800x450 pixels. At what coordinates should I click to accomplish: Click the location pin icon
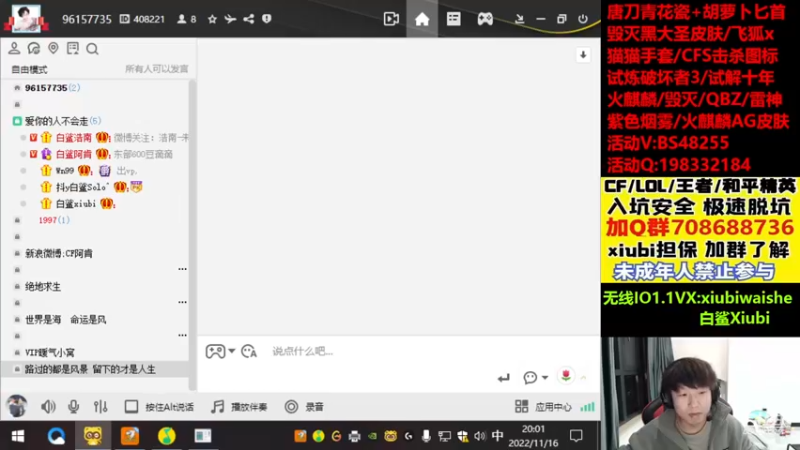pyautogui.click(x=53, y=48)
